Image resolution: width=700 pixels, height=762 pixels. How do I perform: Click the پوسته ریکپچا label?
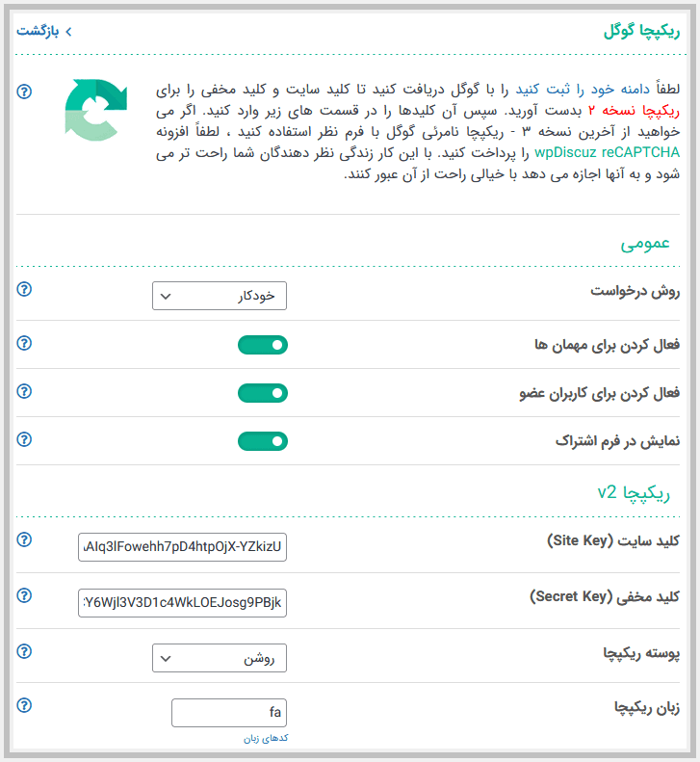tap(641, 653)
